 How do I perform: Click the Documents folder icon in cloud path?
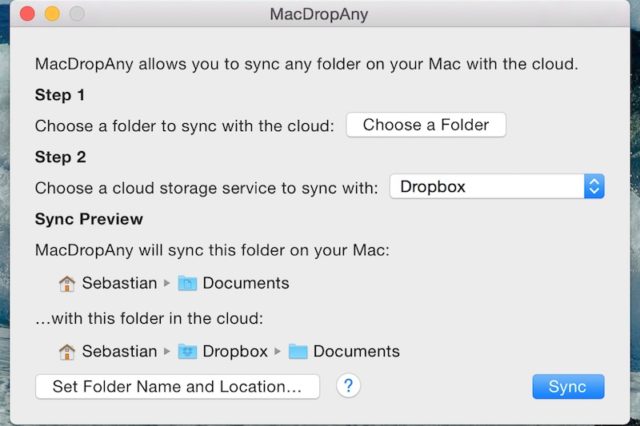coord(298,351)
